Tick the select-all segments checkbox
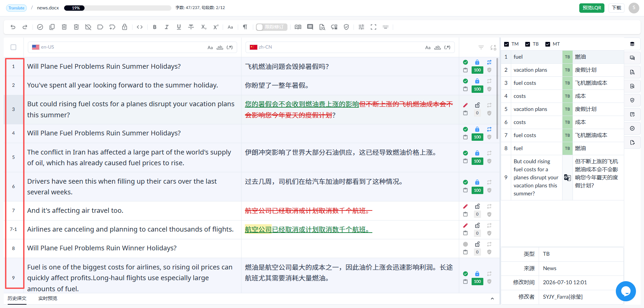Viewport: 644px width, 308px height. click(x=13, y=47)
